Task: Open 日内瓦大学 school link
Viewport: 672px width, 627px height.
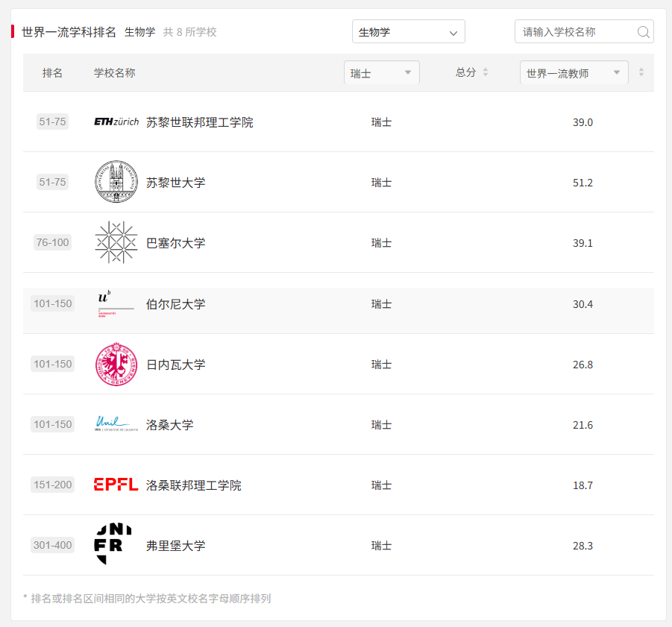Action: 176,365
